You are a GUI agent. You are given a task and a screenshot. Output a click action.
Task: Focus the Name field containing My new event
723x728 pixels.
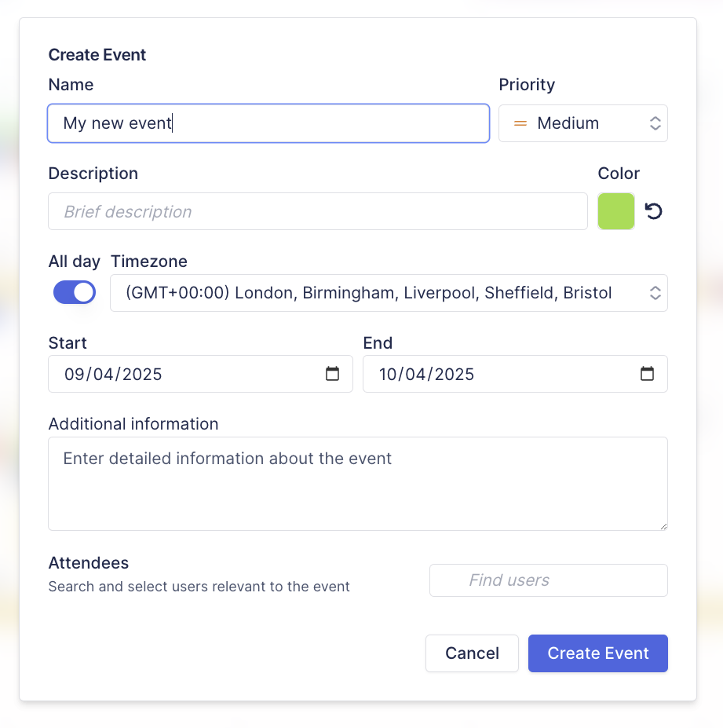[x=268, y=123]
